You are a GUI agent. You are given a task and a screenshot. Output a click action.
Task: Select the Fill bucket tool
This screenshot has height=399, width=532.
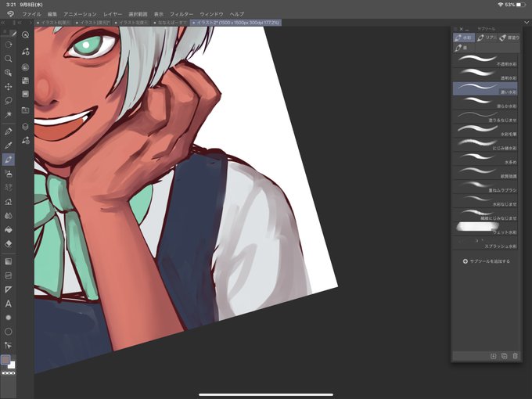(9, 230)
